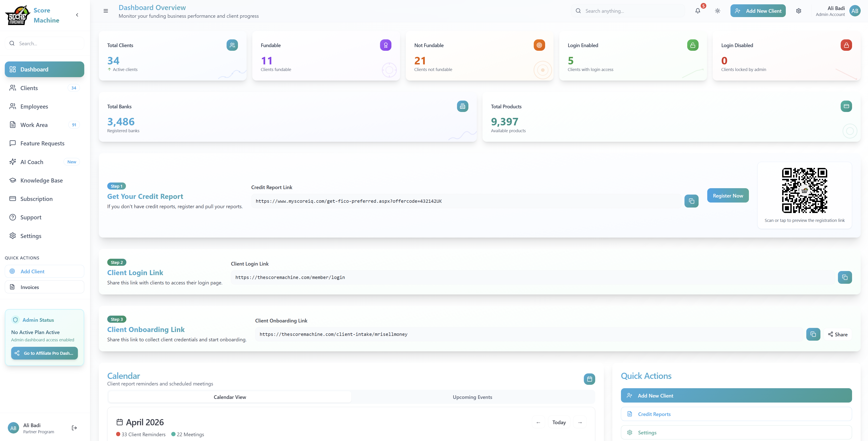Click Go to Affiliate Pro Dashboard button
Viewport: 868px width, 441px height.
(44, 353)
